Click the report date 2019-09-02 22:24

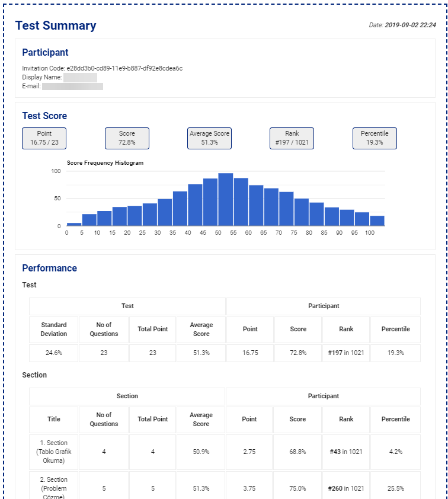(x=410, y=25)
